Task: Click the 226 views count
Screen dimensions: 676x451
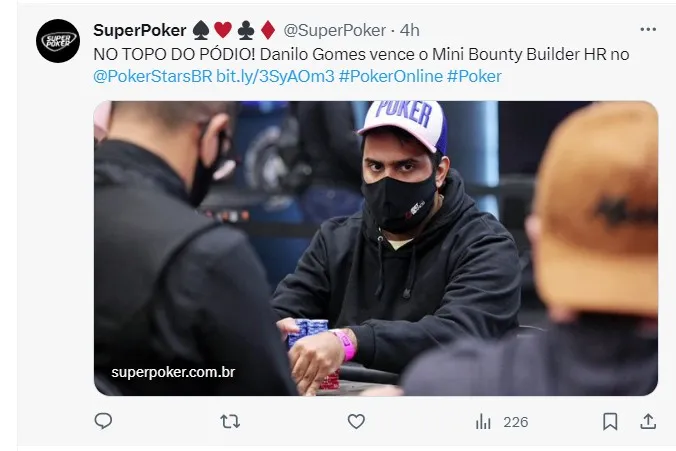Action: click(516, 422)
